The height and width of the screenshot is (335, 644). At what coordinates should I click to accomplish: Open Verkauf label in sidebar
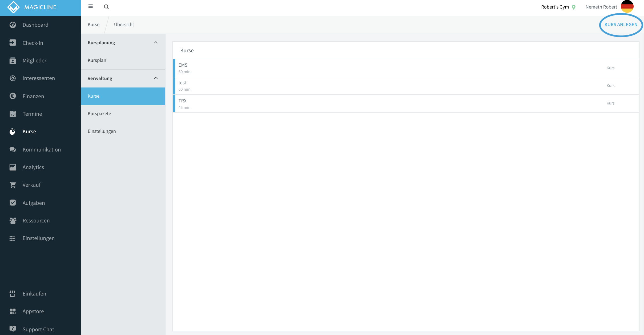[31, 185]
